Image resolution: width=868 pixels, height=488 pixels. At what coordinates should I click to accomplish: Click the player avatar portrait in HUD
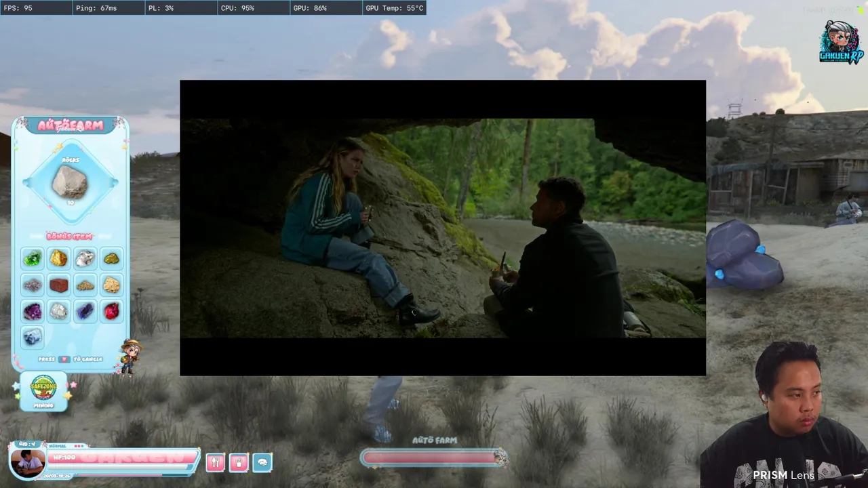pos(27,464)
